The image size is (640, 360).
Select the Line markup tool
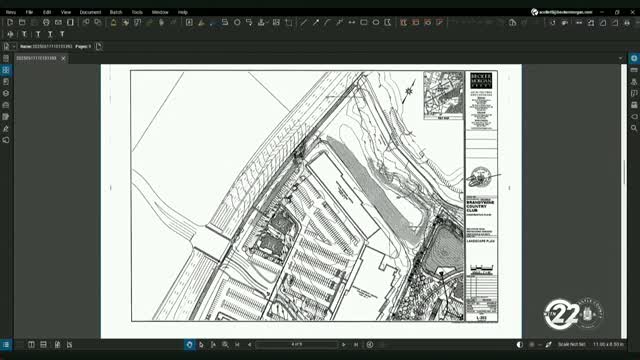(304, 22)
